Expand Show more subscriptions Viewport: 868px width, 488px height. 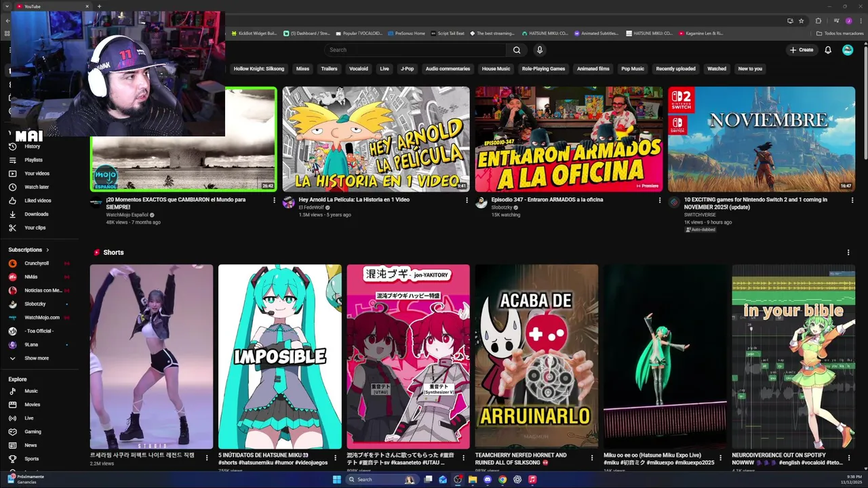(x=36, y=358)
